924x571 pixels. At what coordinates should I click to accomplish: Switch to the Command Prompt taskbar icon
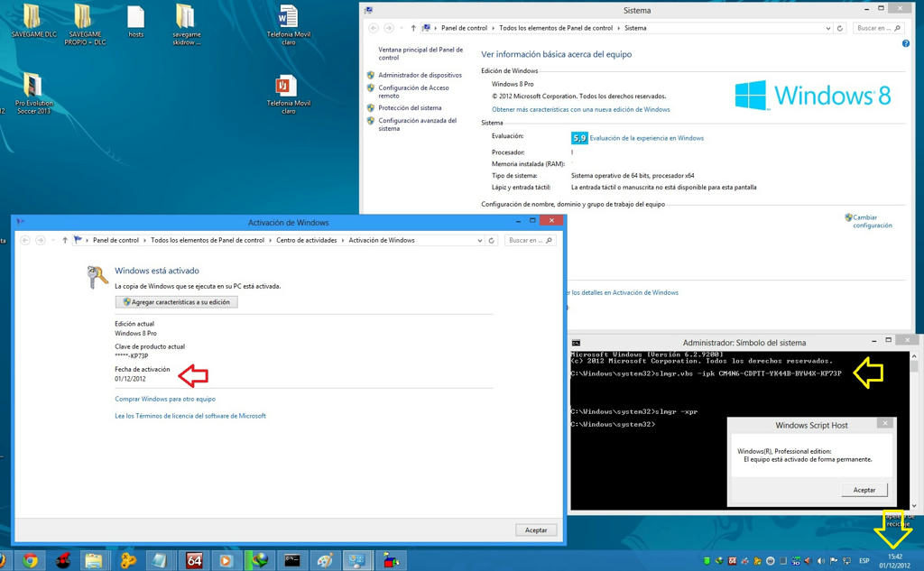[x=291, y=560]
